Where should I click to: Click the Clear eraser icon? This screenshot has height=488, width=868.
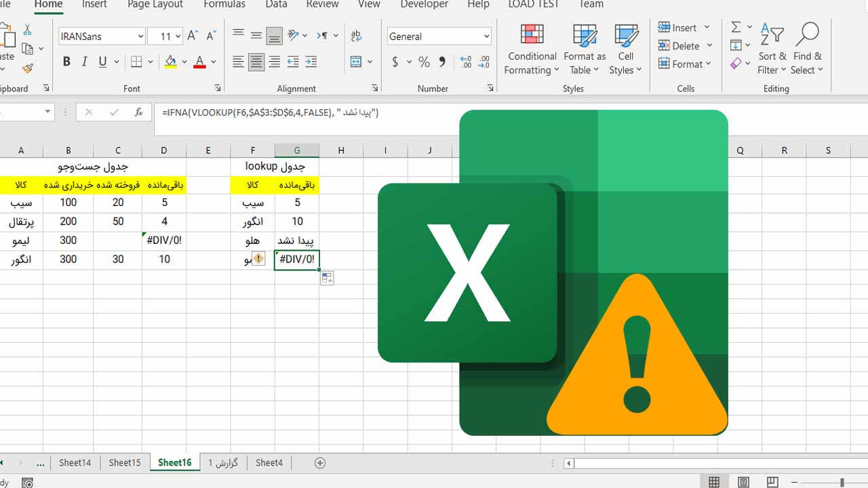point(736,64)
